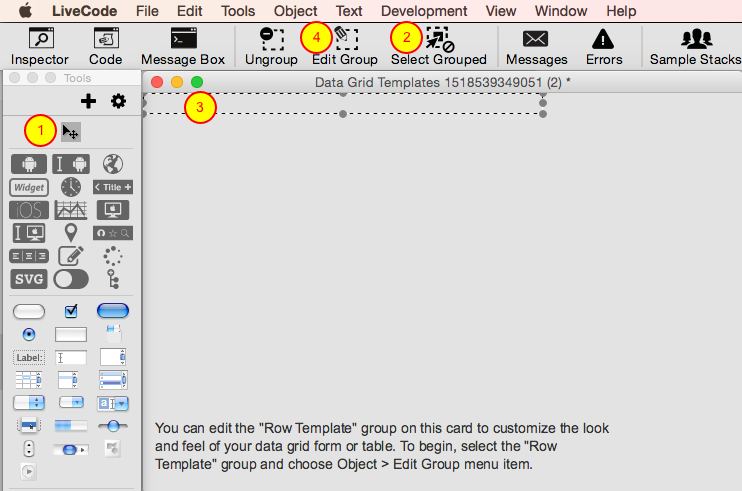Open the LiveCode application menu
The width and height of the screenshot is (742, 491).
[85, 11]
